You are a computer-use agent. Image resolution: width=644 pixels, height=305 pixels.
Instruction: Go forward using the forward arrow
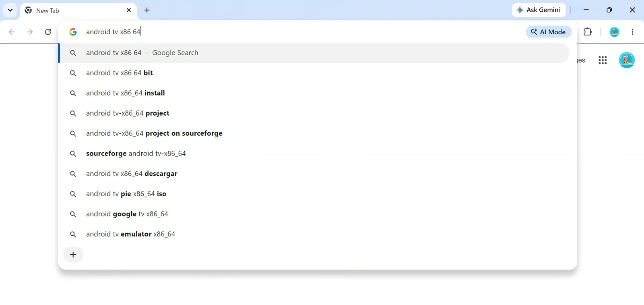pyautogui.click(x=30, y=32)
